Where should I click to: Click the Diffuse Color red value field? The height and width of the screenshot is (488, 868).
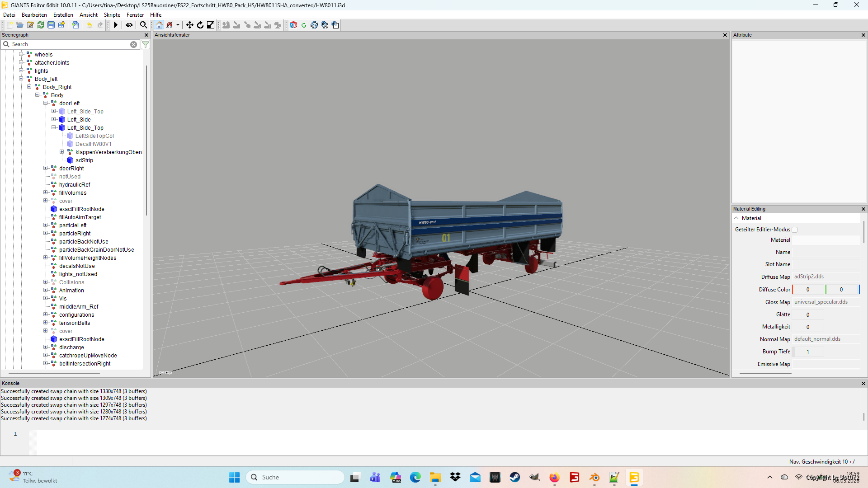pyautogui.click(x=808, y=290)
